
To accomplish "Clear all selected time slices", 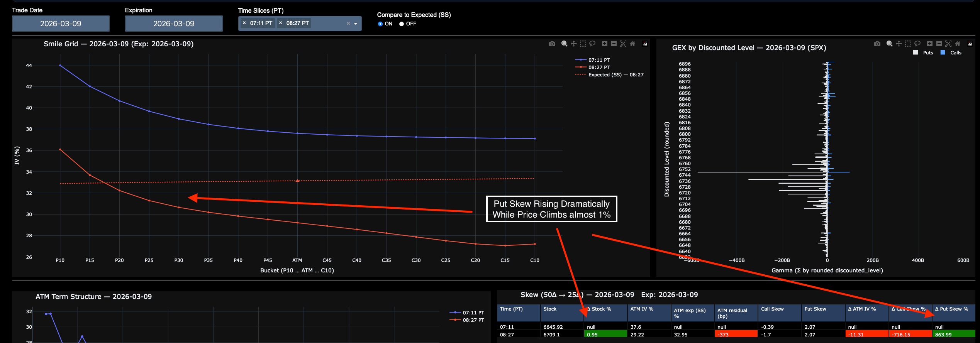I will 348,24.
